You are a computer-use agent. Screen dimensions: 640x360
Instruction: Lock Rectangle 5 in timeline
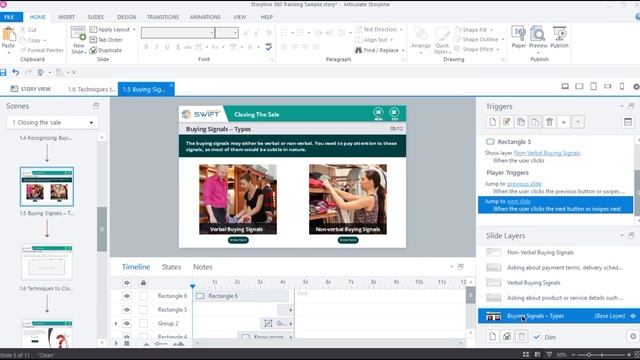143,310
